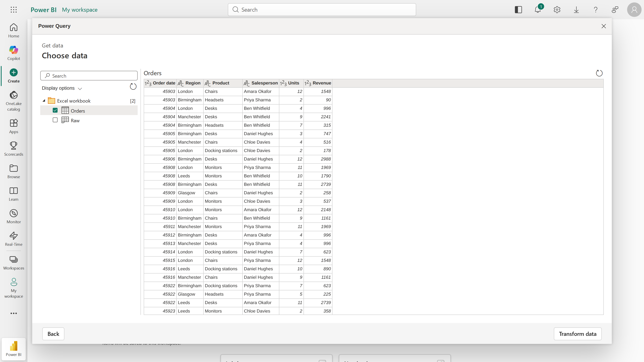
Task: Open Learn book icon in sidebar
Action: click(13, 191)
